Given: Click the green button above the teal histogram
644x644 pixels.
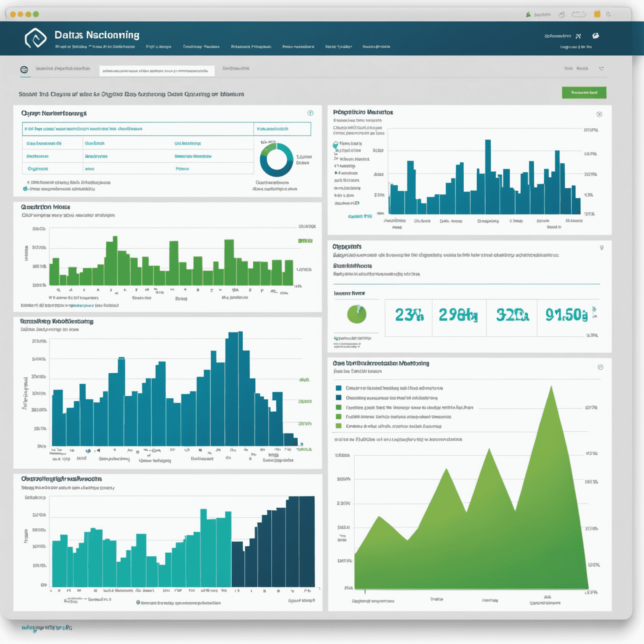Looking at the screenshot, I should click(584, 93).
